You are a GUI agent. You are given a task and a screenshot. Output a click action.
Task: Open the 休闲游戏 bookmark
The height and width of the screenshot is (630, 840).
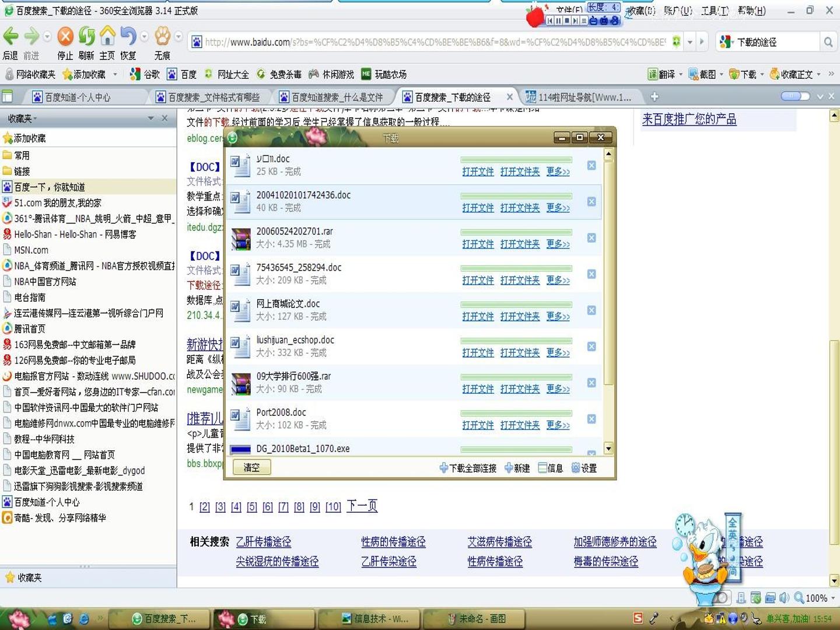(x=331, y=74)
